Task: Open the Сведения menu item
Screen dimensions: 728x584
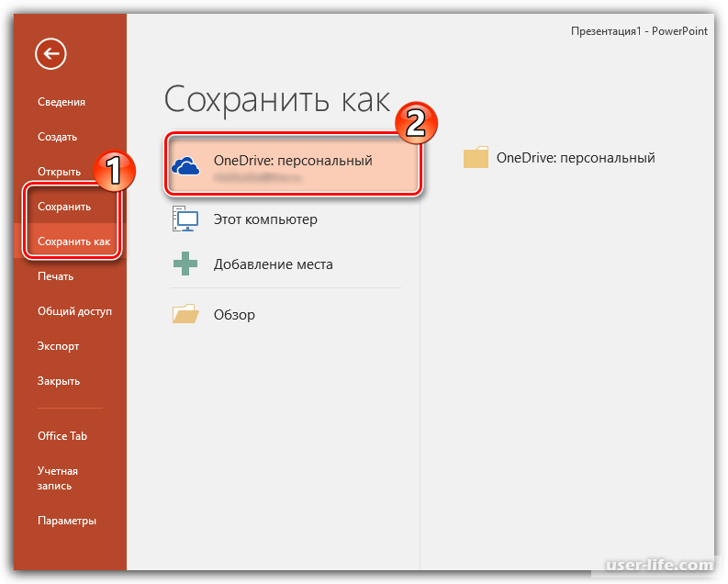Action: pyautogui.click(x=62, y=102)
